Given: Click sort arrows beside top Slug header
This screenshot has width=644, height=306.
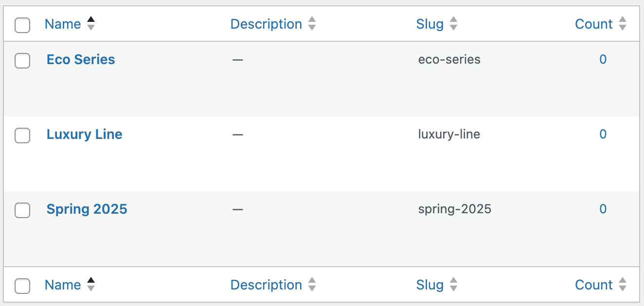Looking at the screenshot, I should point(453,24).
